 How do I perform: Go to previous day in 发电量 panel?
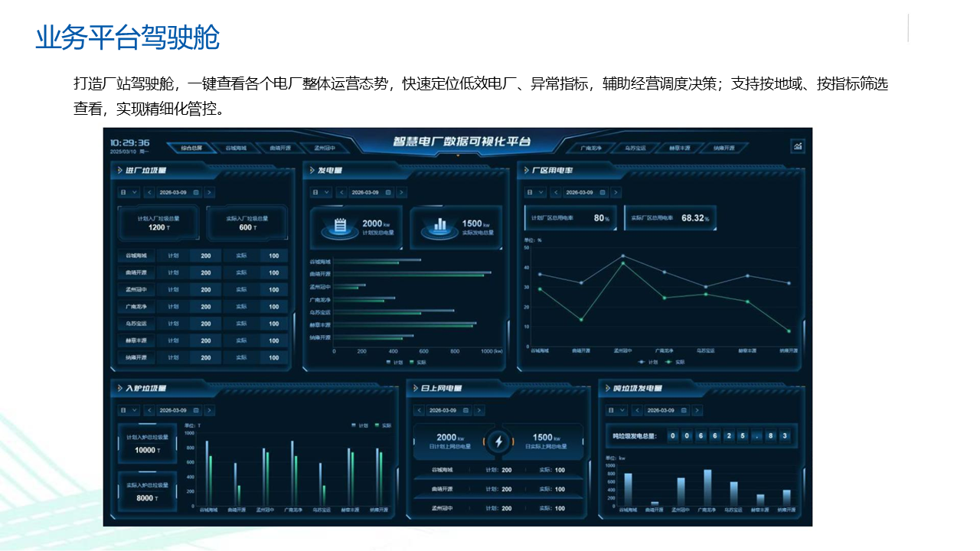341,193
